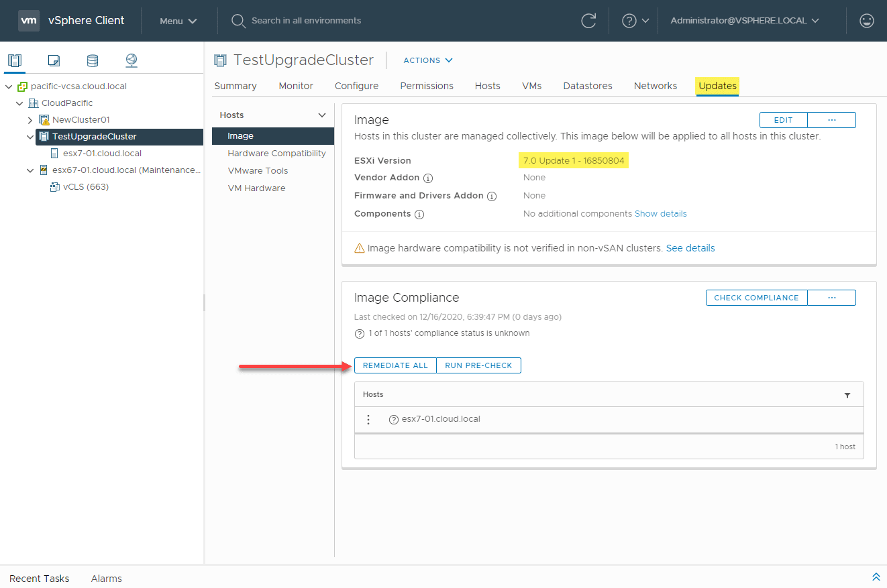Click the ESXi version 7.0 Update 1 value
887x588 pixels.
click(574, 161)
